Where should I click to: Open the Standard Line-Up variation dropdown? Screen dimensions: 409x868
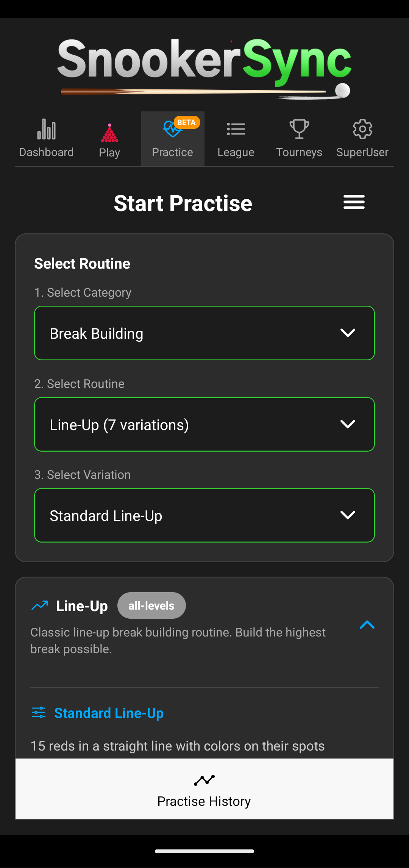pyautogui.click(x=204, y=515)
